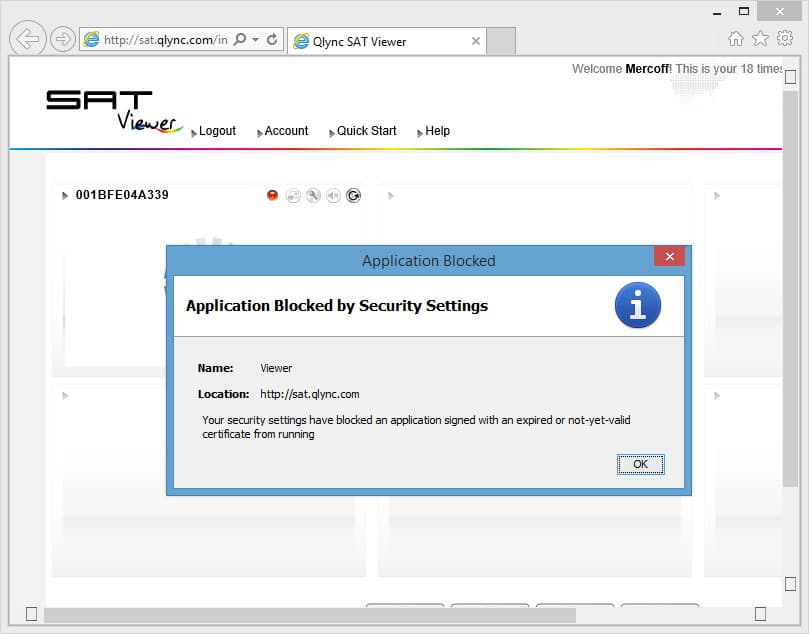Click the red status indicator for camera 001BFE04A339

(x=272, y=195)
